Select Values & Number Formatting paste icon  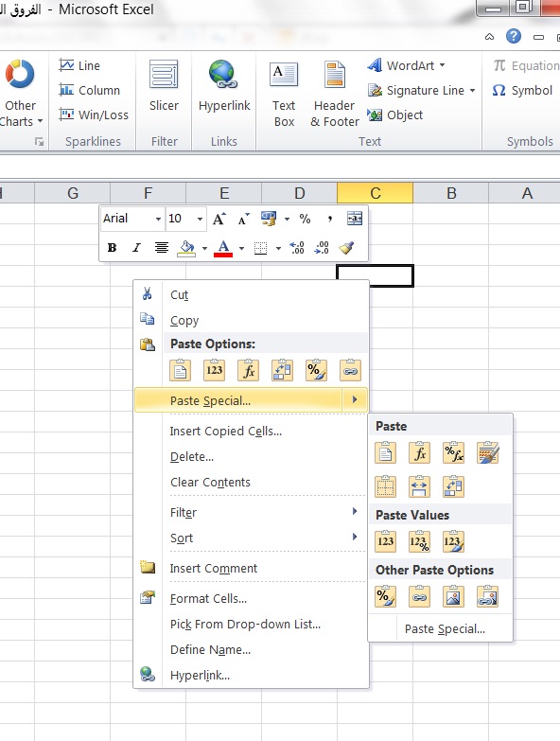point(419,541)
